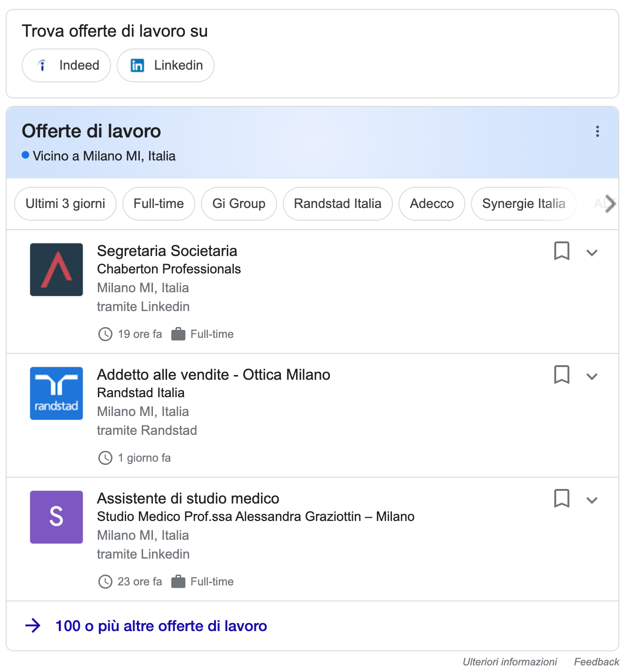Filter by Randstad Italia employer

[x=338, y=204]
